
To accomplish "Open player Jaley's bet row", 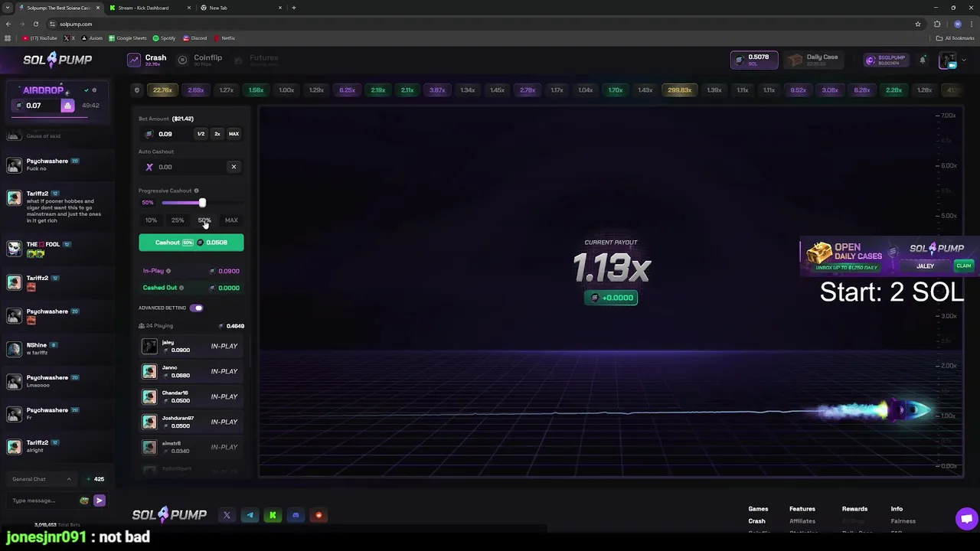I will 191,346.
